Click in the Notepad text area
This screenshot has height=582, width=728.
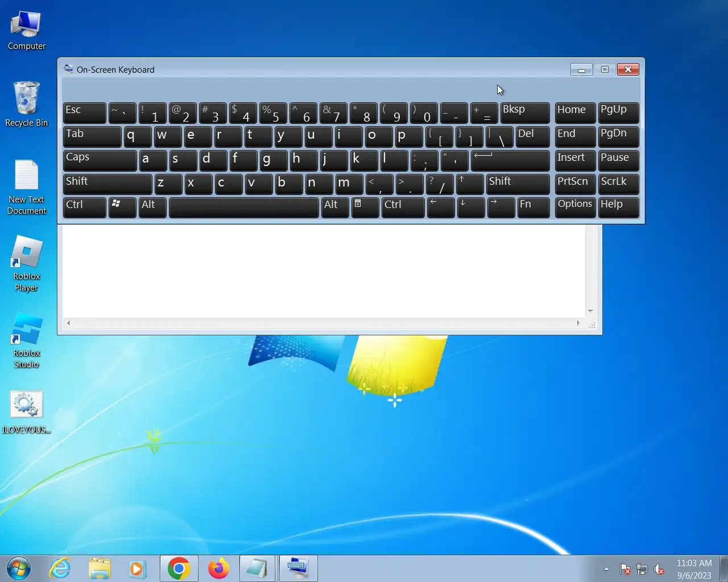pos(323,270)
